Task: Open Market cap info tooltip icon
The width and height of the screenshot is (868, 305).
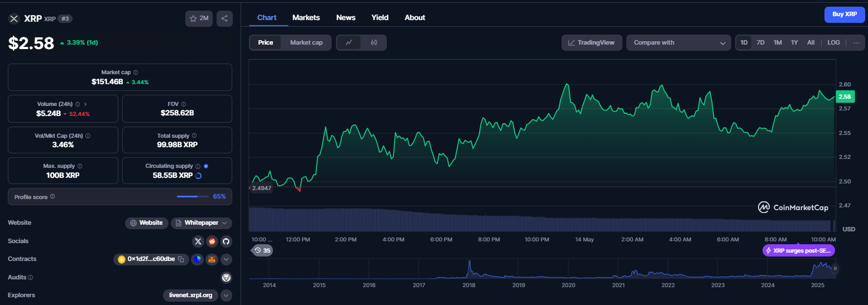Action: coord(136,72)
